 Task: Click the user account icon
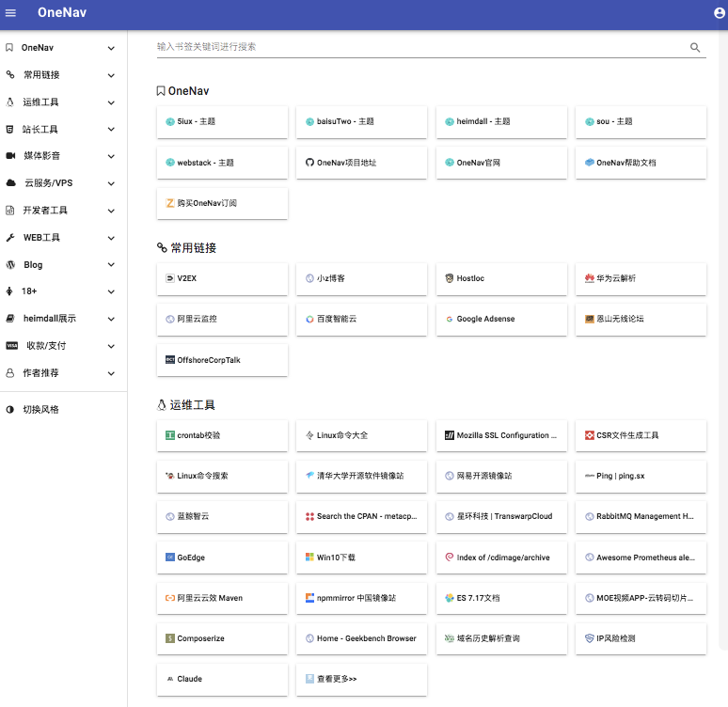[720, 13]
